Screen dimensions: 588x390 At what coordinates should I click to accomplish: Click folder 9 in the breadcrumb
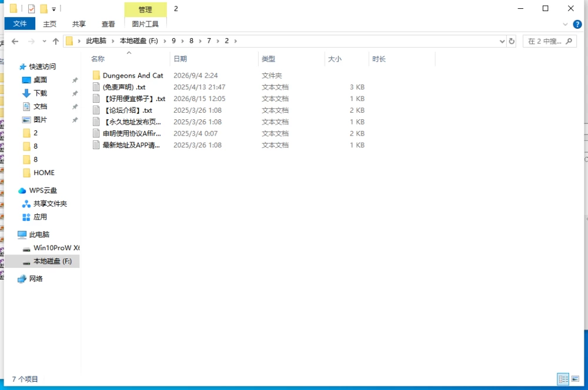pyautogui.click(x=173, y=41)
